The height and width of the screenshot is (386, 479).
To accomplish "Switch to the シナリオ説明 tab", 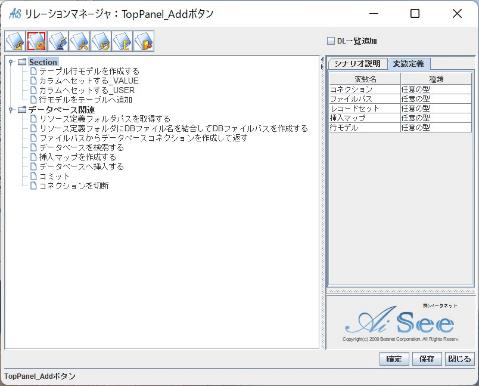I will pyautogui.click(x=358, y=63).
